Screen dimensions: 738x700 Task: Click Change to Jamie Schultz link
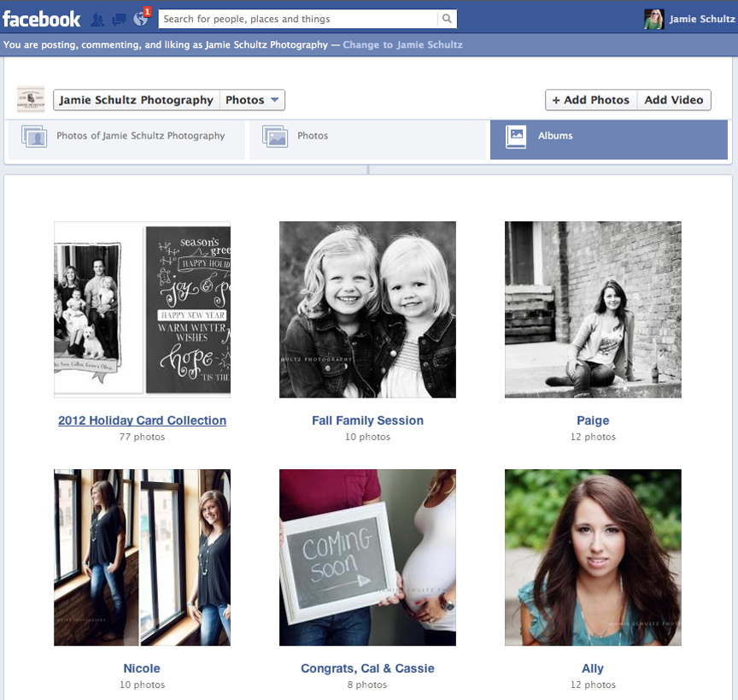coord(402,44)
